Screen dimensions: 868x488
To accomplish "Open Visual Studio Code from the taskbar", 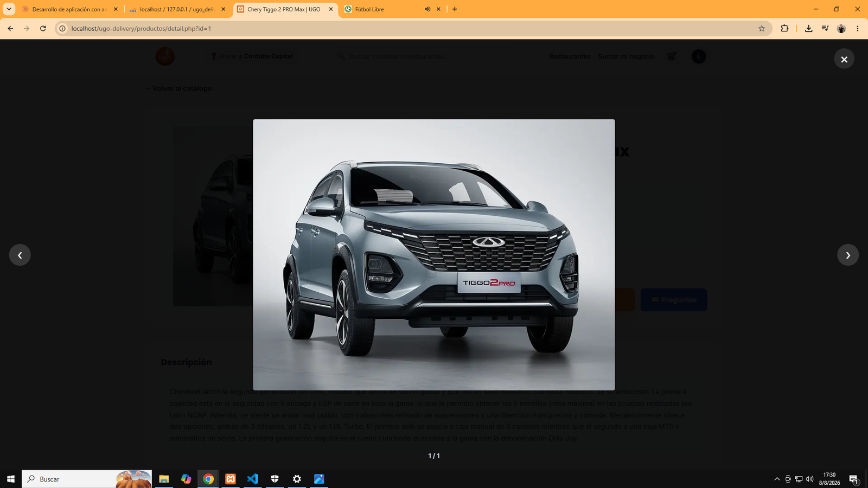I will tap(253, 479).
